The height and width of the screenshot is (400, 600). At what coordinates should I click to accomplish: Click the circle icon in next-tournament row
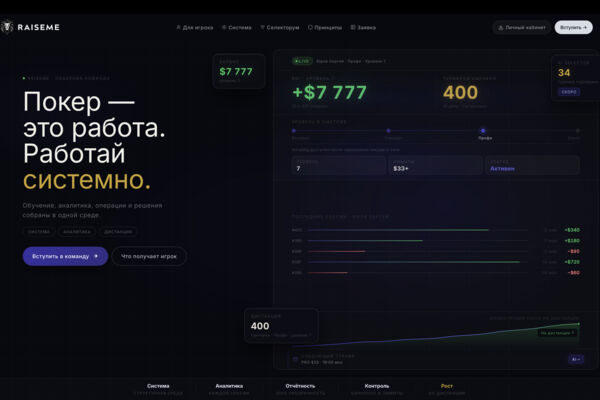tap(295, 359)
